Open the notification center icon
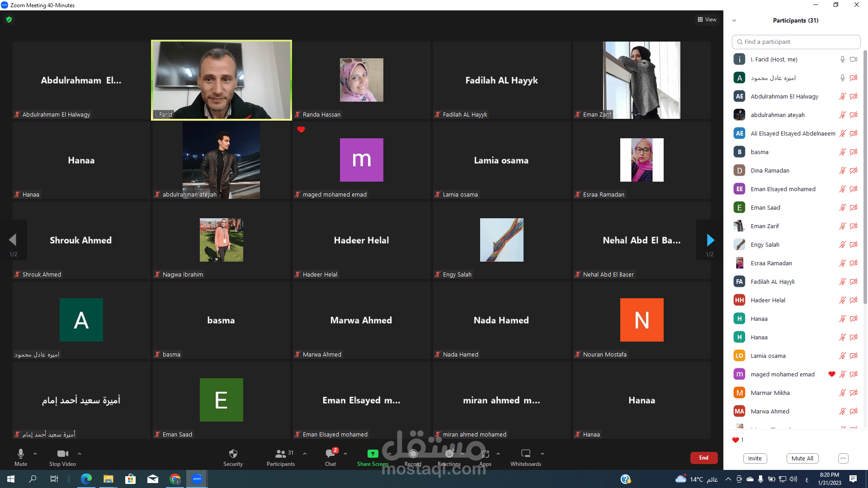 click(x=853, y=479)
